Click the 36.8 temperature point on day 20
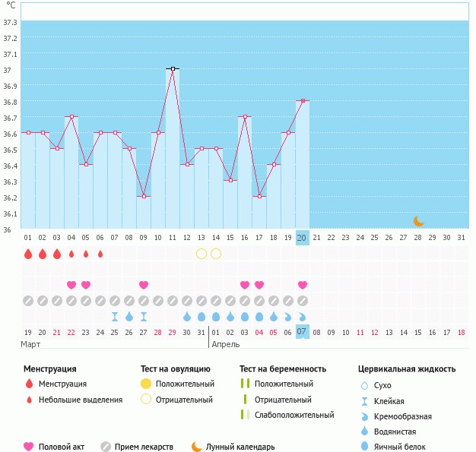The image size is (476, 452). [x=303, y=100]
